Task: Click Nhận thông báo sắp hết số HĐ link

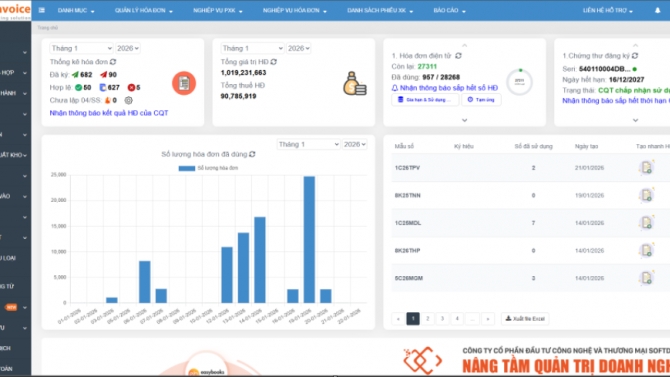Action: 445,88
